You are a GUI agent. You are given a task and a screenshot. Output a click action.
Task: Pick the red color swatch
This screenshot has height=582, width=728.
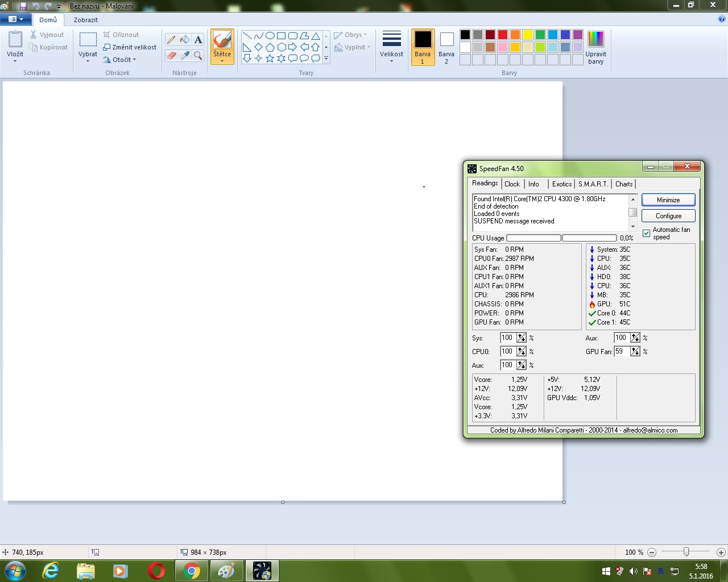[503, 35]
